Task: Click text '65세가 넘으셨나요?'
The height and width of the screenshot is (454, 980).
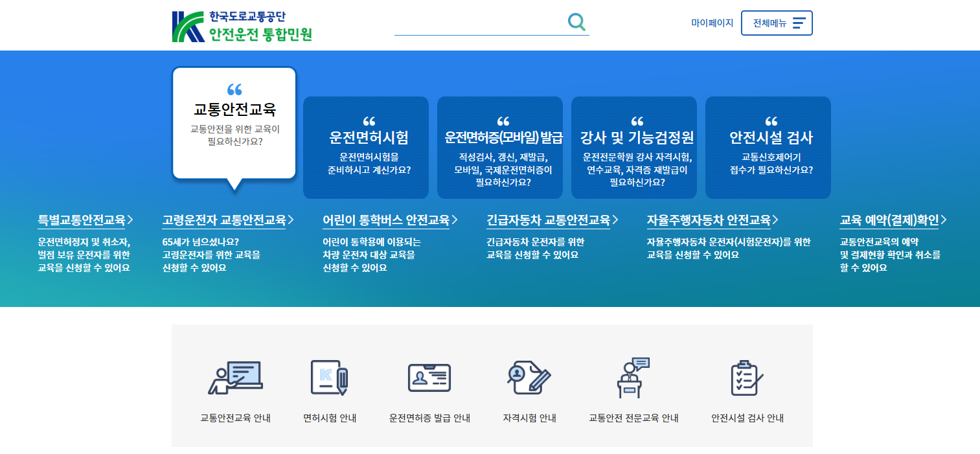Action: click(x=200, y=242)
